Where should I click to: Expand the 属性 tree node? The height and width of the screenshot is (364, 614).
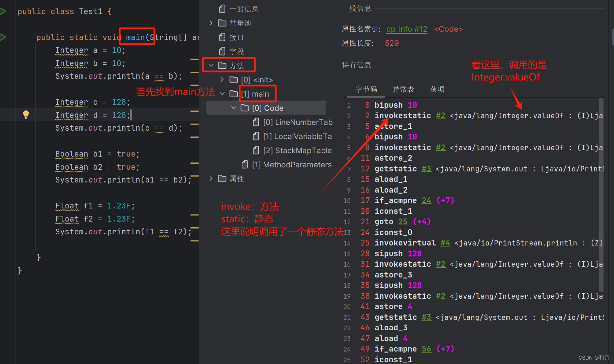tap(211, 178)
